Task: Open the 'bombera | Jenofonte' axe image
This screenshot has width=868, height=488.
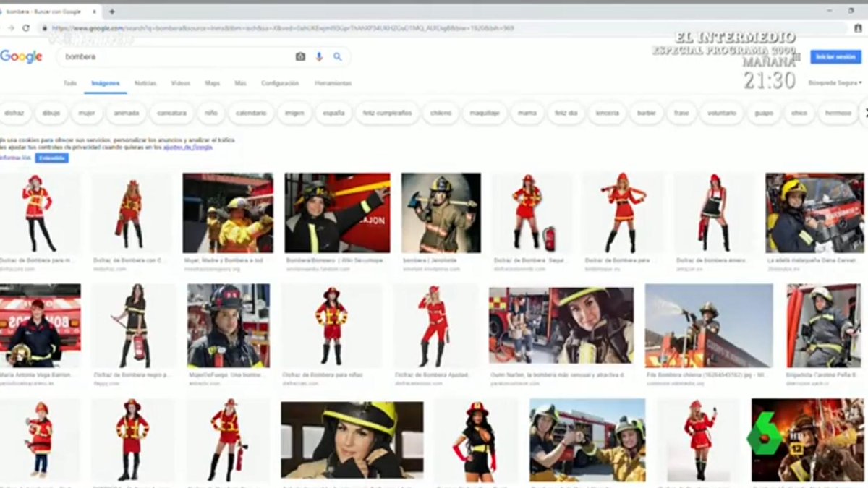Action: click(441, 213)
